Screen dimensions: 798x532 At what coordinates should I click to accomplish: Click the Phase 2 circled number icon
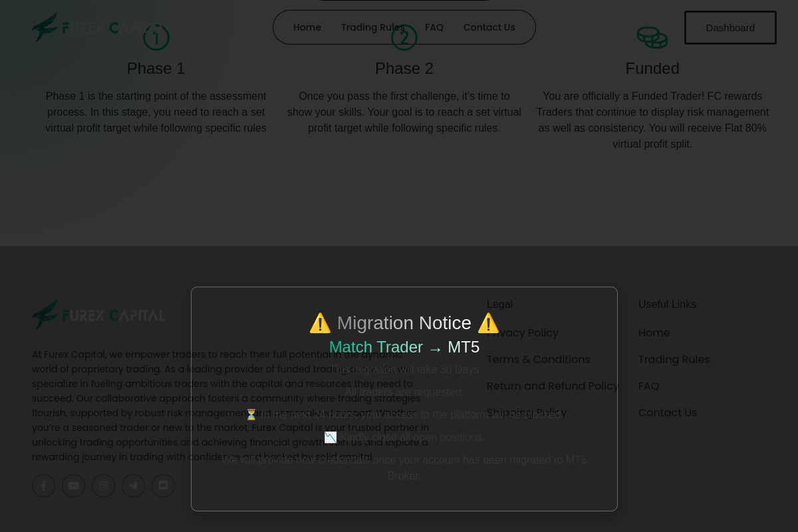click(404, 37)
